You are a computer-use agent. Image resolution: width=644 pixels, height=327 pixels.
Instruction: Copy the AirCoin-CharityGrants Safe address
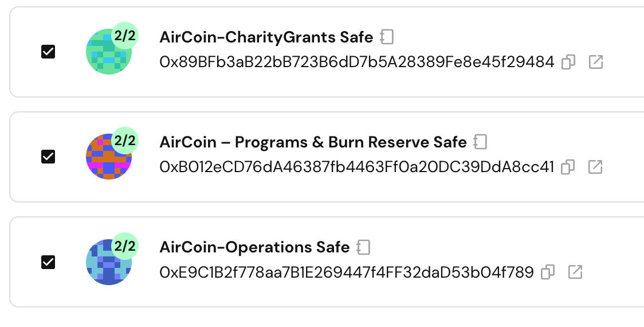pyautogui.click(x=568, y=62)
